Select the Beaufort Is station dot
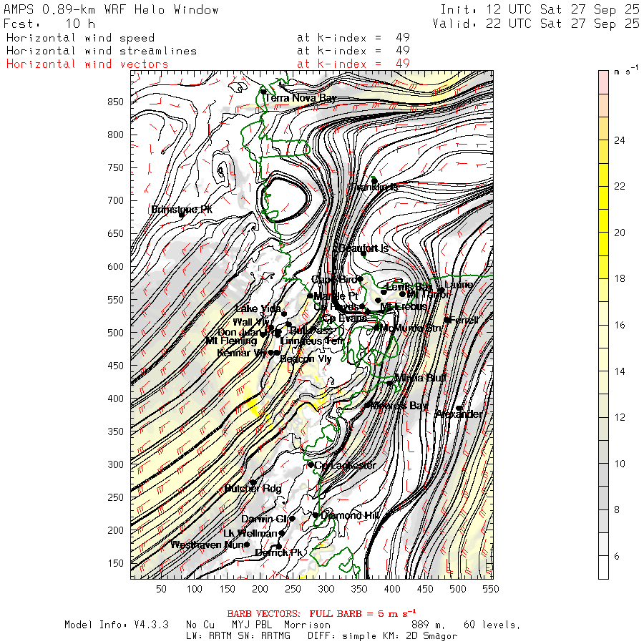Viewport: 644px width, 644px height. pyautogui.click(x=364, y=253)
